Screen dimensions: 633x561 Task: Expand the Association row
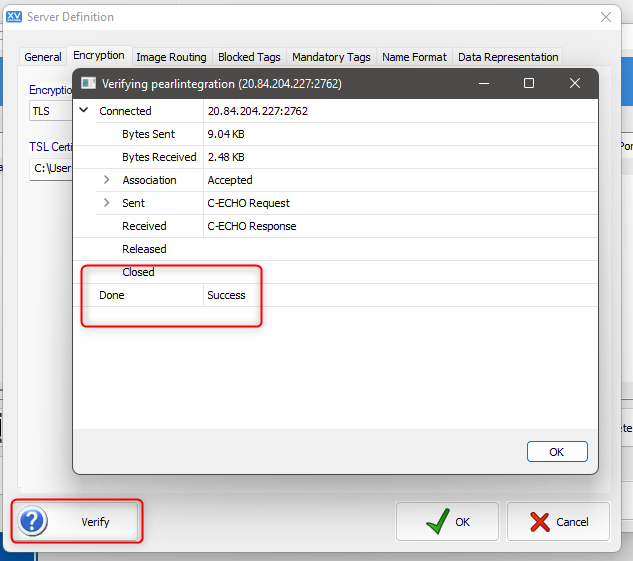[107, 180]
